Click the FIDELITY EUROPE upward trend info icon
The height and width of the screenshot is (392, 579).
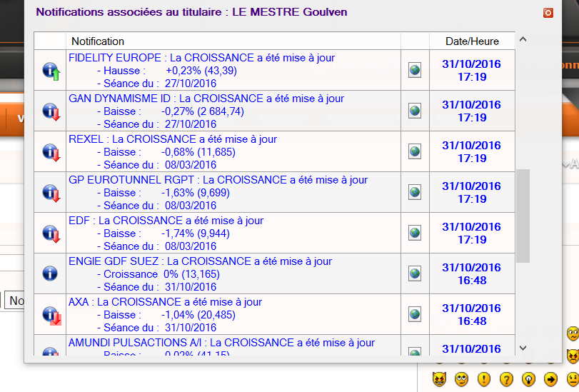51,70
